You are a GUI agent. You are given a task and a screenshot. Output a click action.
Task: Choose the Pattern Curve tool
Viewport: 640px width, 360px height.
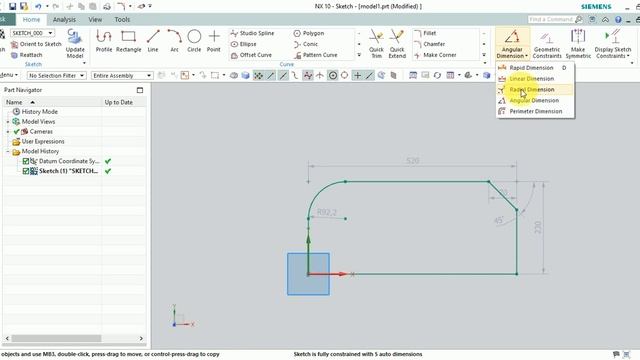[x=316, y=55]
